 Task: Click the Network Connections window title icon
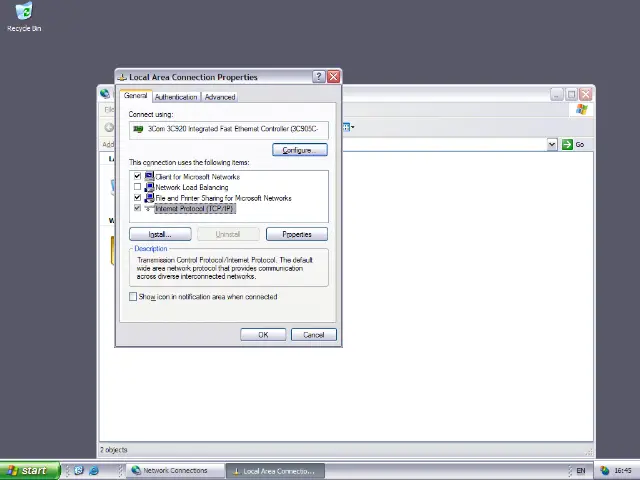point(105,94)
